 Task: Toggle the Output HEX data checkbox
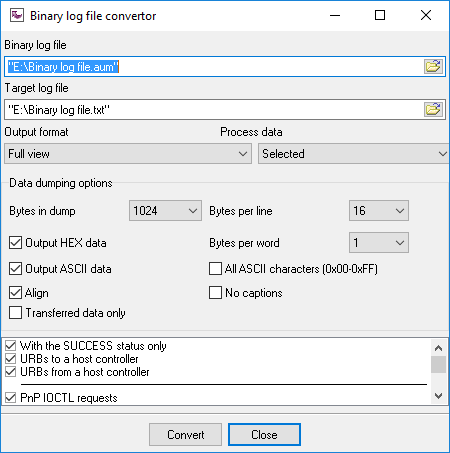click(15, 243)
